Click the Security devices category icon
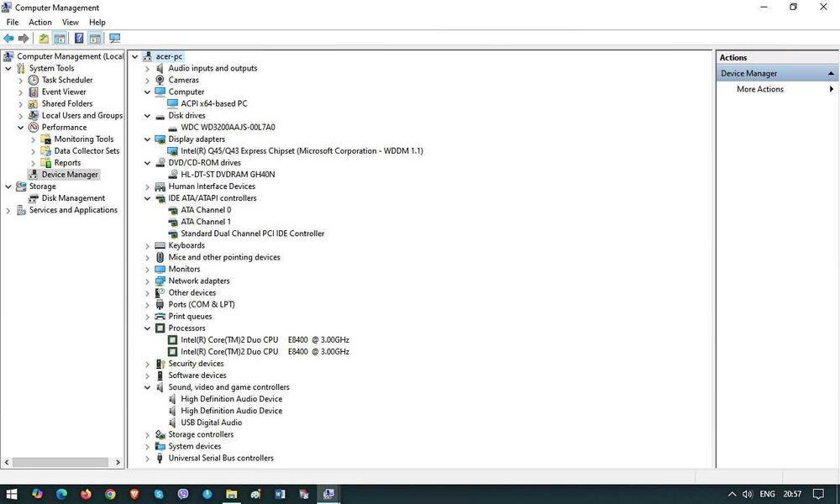840x504 pixels. coord(160,364)
